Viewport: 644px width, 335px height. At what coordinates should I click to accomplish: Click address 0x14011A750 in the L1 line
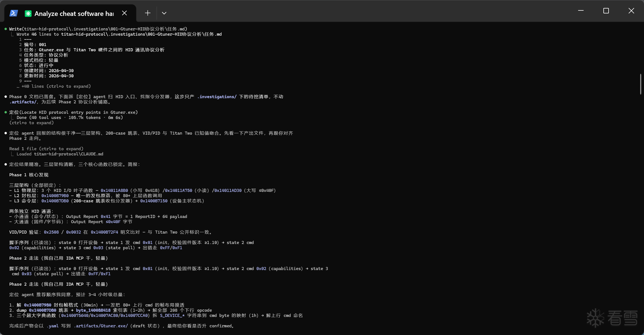click(178, 191)
